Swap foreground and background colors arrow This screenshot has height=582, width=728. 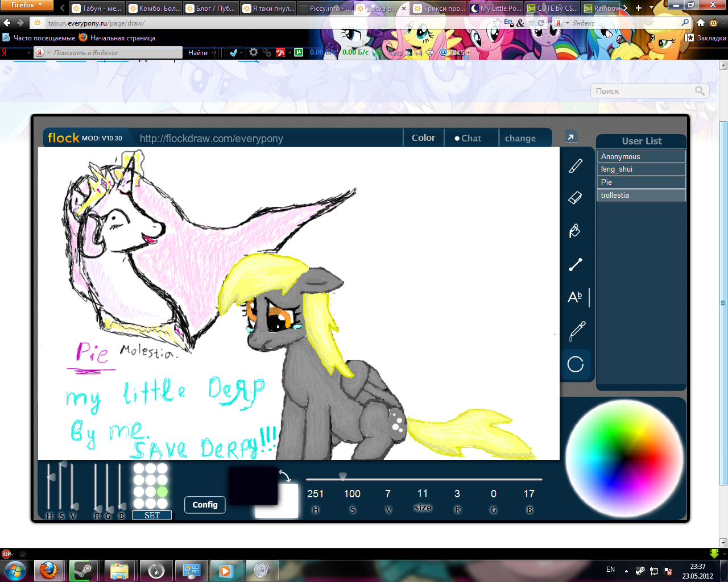(x=285, y=476)
